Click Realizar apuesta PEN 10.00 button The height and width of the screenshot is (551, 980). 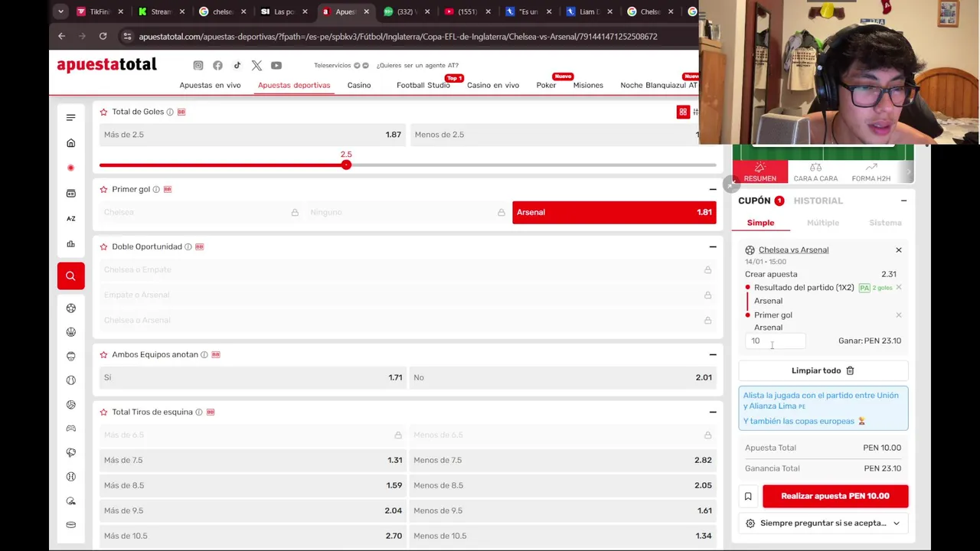coord(835,496)
